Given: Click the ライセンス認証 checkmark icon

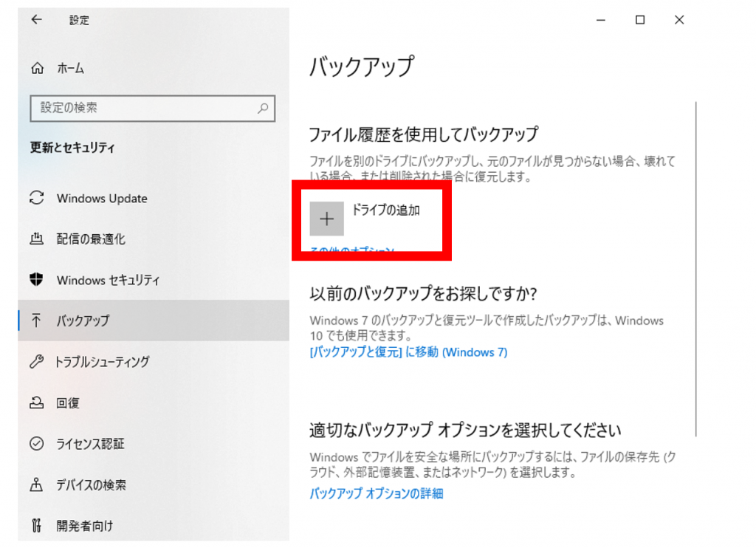Looking at the screenshot, I should click(x=36, y=444).
